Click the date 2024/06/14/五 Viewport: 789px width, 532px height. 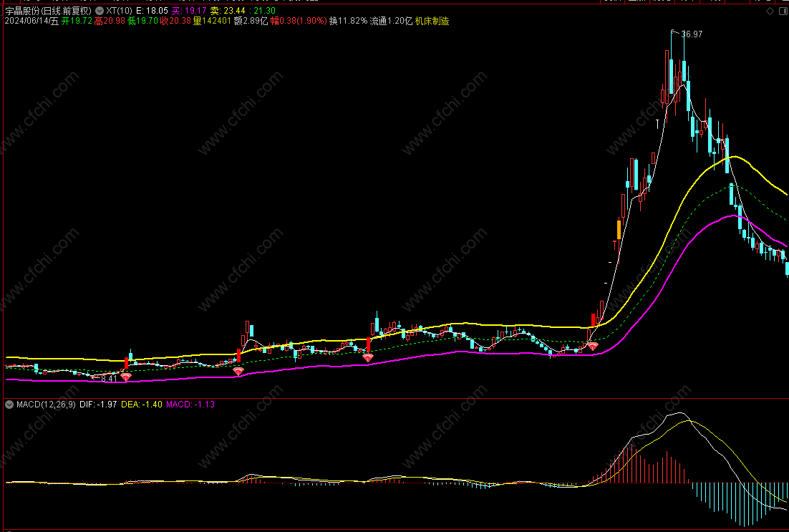point(32,21)
